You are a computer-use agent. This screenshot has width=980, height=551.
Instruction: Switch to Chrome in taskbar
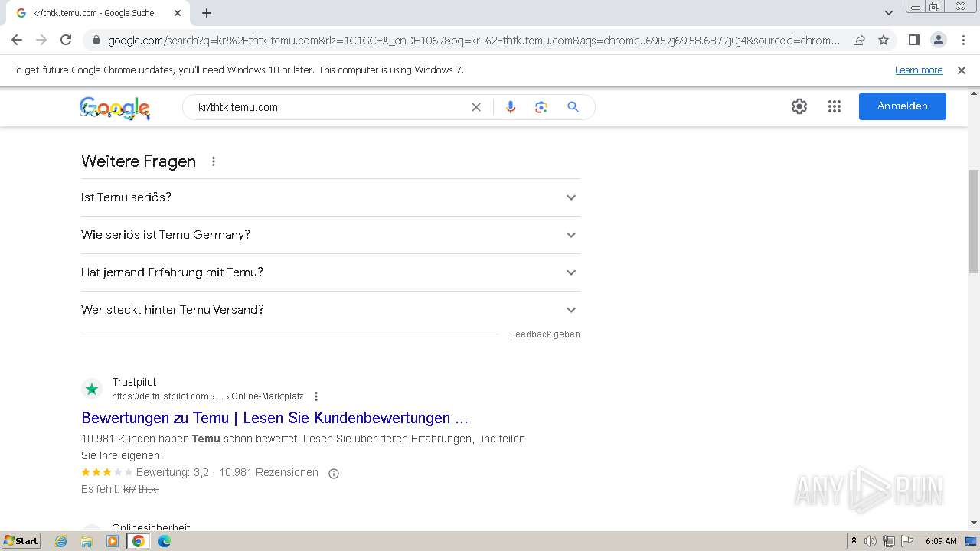click(x=139, y=541)
